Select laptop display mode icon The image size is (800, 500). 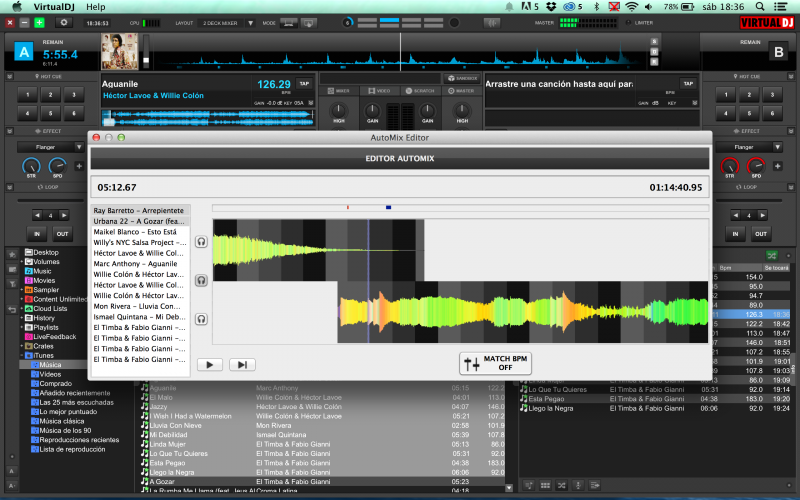pos(288,23)
